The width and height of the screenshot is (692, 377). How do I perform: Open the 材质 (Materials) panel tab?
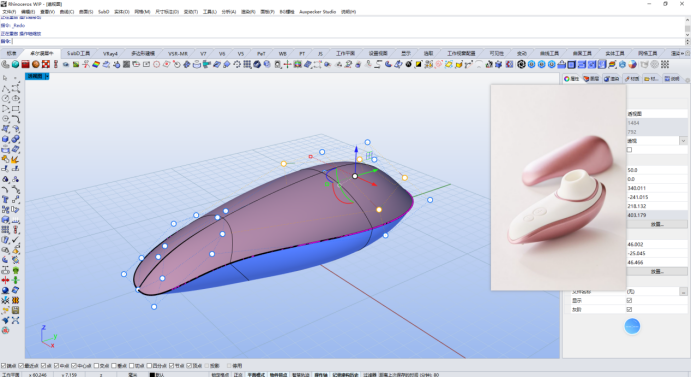click(632, 79)
